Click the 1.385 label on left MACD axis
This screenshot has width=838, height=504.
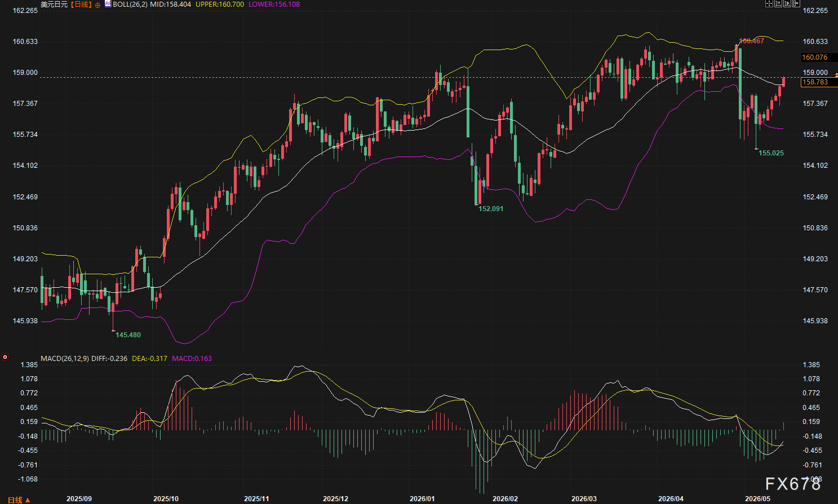[x=29, y=365]
